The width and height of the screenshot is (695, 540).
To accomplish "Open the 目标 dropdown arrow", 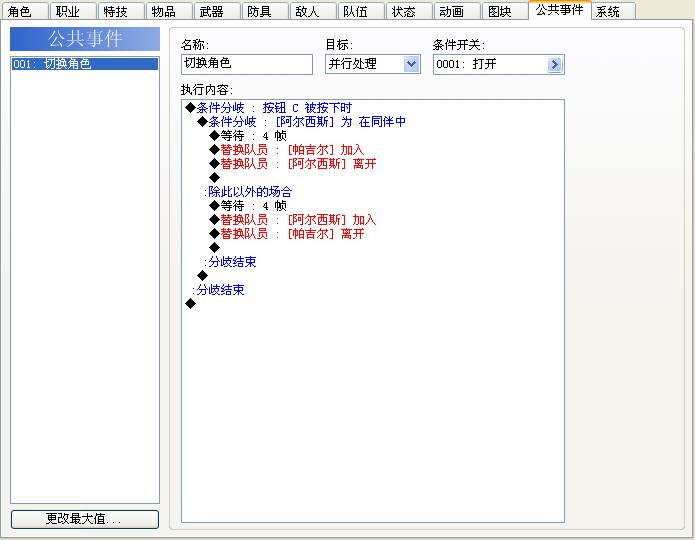I will pos(411,64).
